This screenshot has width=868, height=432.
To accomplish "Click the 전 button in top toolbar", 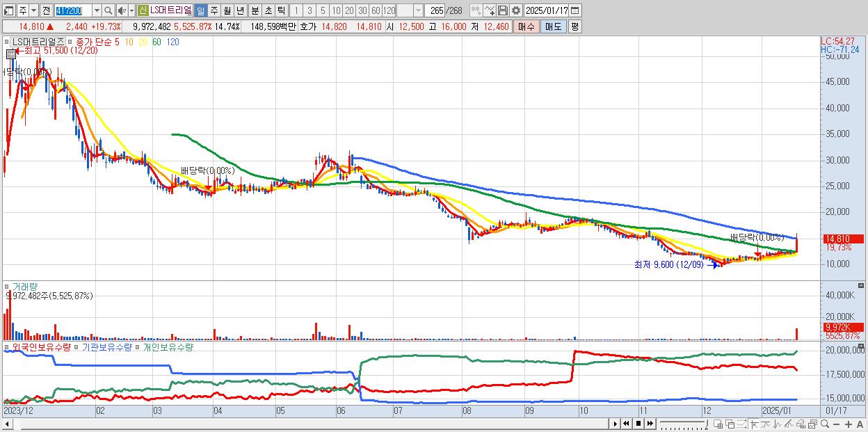I will tap(46, 10).
